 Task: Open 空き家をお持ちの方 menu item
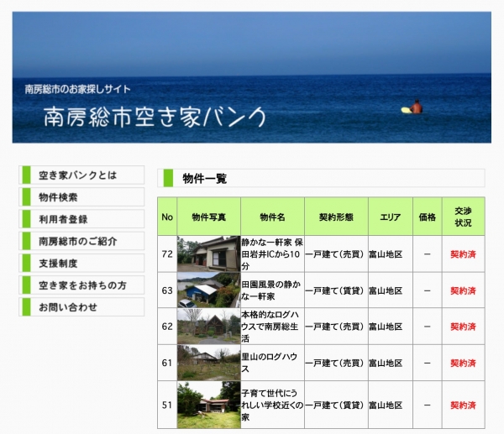pos(81,285)
